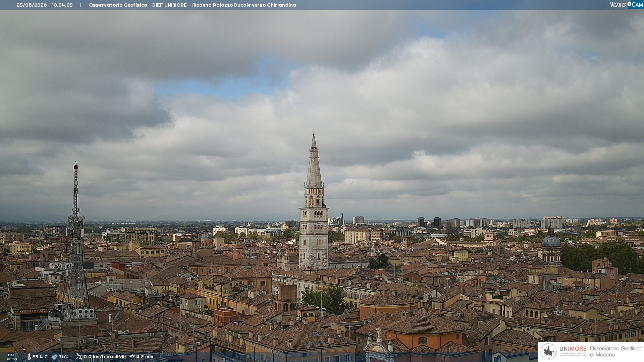Click Modena Palazzo Ducale verso Ghirlandina caption
Viewport: 644px width, 362px height.
click(x=244, y=5)
